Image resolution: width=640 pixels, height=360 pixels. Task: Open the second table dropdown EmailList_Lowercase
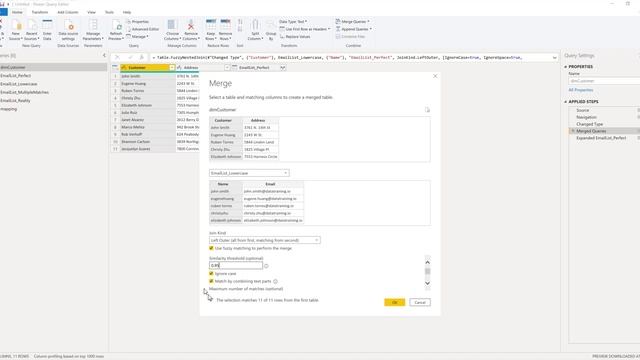pos(249,173)
